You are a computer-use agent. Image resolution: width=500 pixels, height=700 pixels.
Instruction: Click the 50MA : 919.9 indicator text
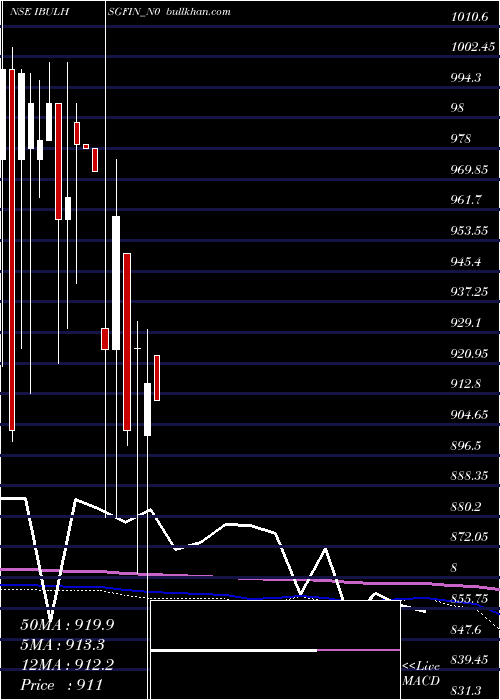67,625
